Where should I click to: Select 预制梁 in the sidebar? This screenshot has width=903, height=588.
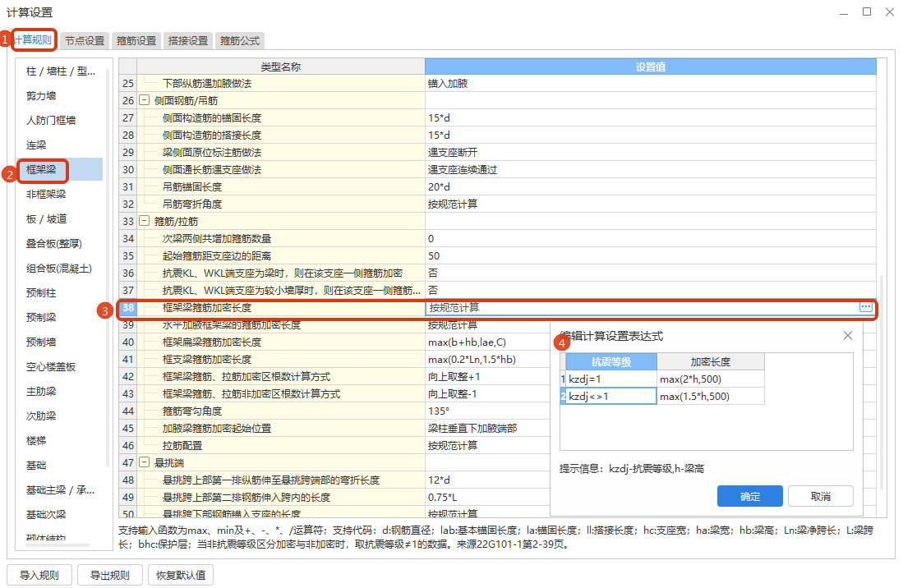coord(60,318)
